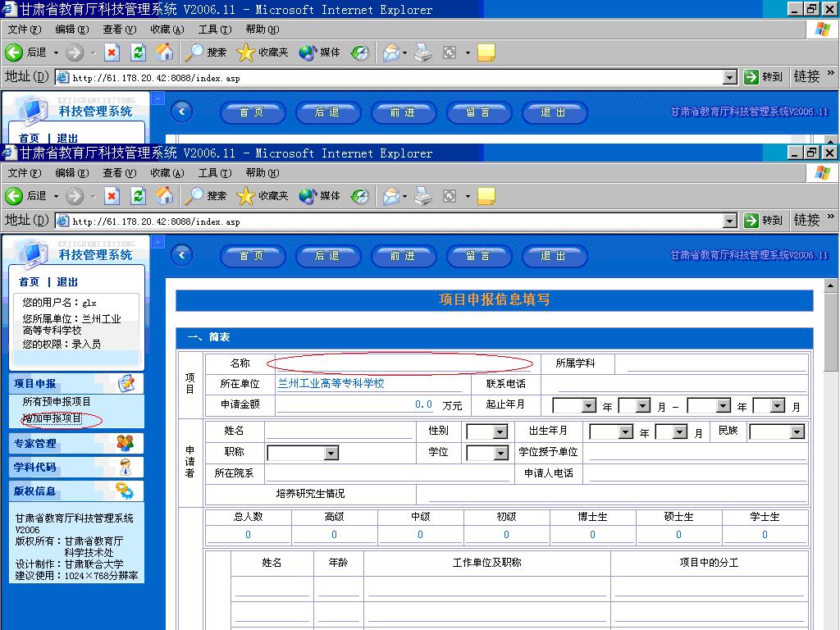Expand the 民族 dropdown
The width and height of the screenshot is (840, 630).
(797, 431)
